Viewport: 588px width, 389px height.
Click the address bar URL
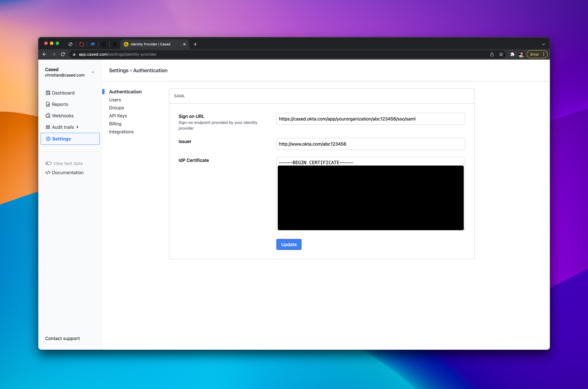click(118, 54)
